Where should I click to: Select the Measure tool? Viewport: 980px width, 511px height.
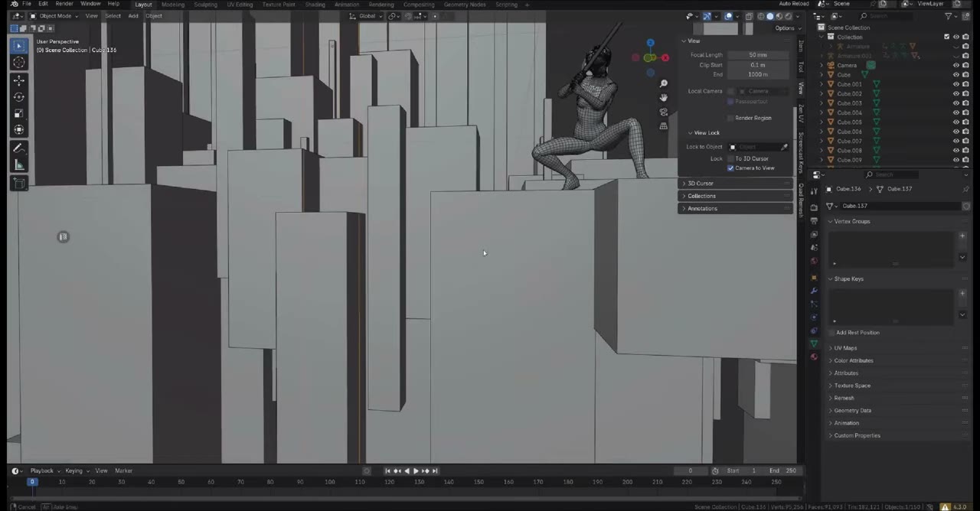(x=19, y=165)
